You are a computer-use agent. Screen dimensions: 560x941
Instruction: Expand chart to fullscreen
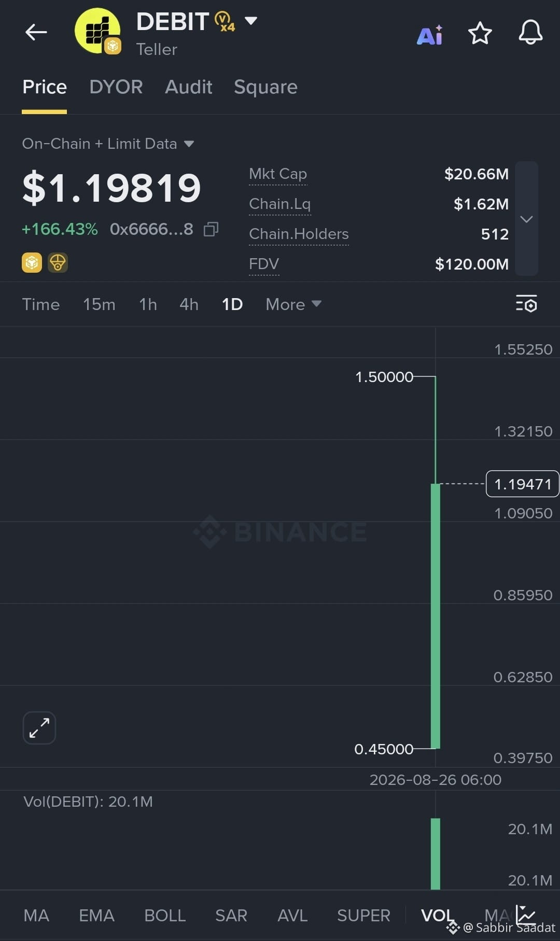point(39,728)
